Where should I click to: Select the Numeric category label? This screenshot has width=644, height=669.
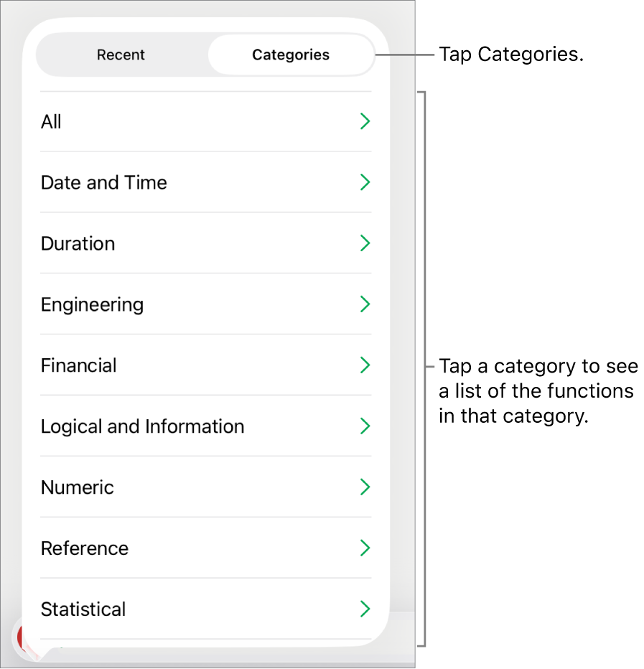pos(77,487)
